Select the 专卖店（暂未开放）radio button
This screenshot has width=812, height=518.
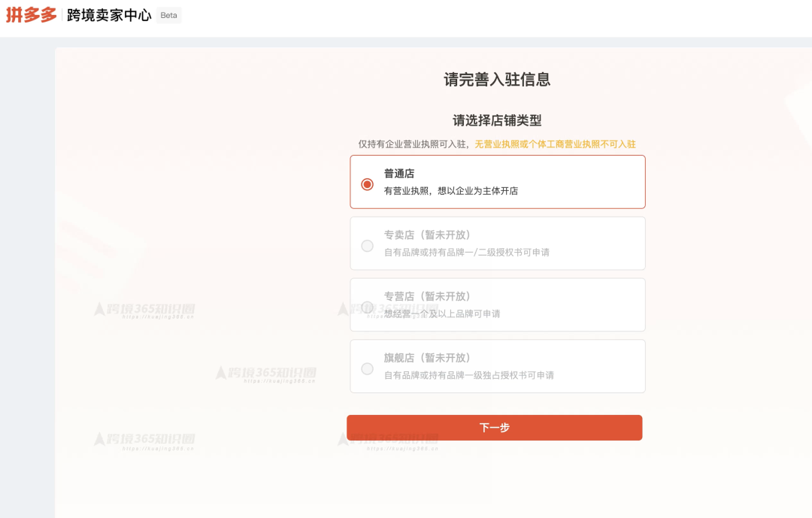pos(368,246)
